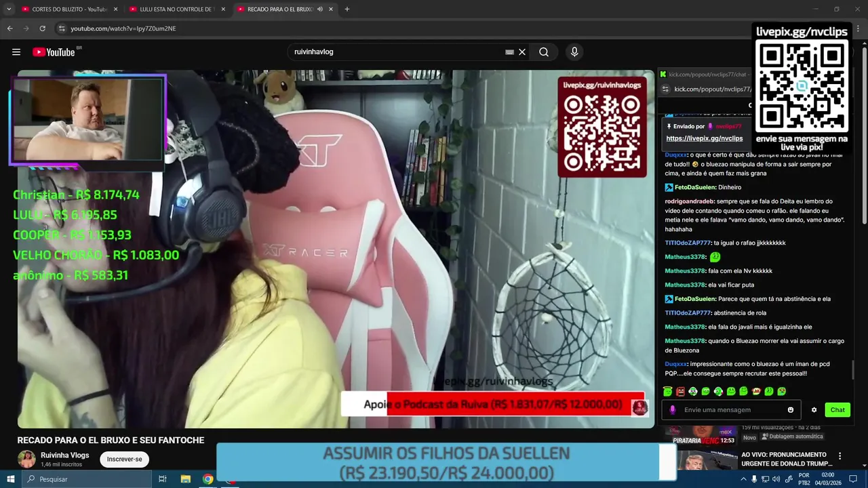Click the Apoie o Podcast donation progress bar
This screenshot has width=868, height=488.
(x=493, y=405)
